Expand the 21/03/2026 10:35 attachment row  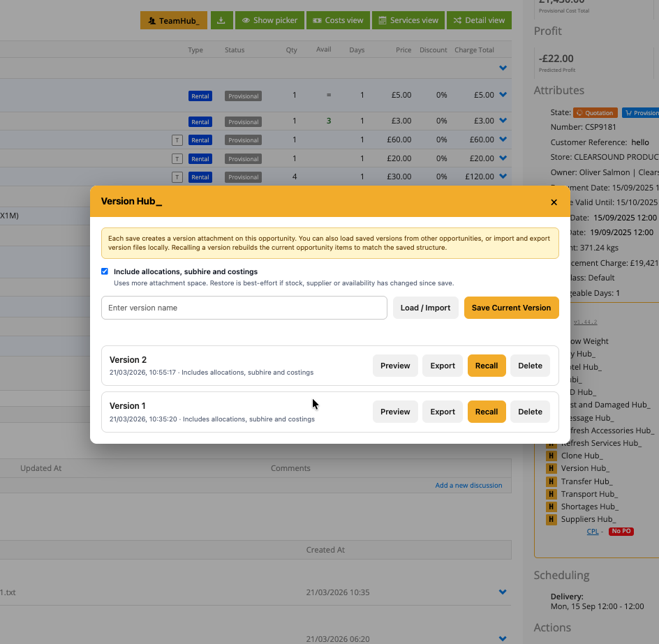pos(503,592)
